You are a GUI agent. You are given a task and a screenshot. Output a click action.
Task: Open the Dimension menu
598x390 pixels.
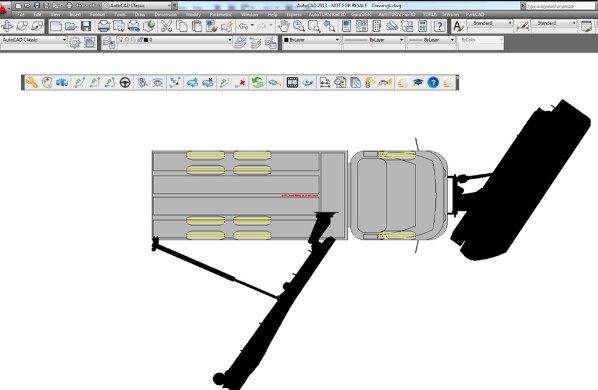(166, 14)
